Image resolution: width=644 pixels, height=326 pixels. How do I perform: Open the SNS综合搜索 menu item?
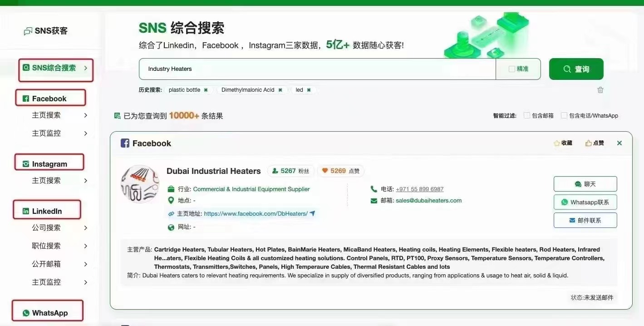[56, 70]
